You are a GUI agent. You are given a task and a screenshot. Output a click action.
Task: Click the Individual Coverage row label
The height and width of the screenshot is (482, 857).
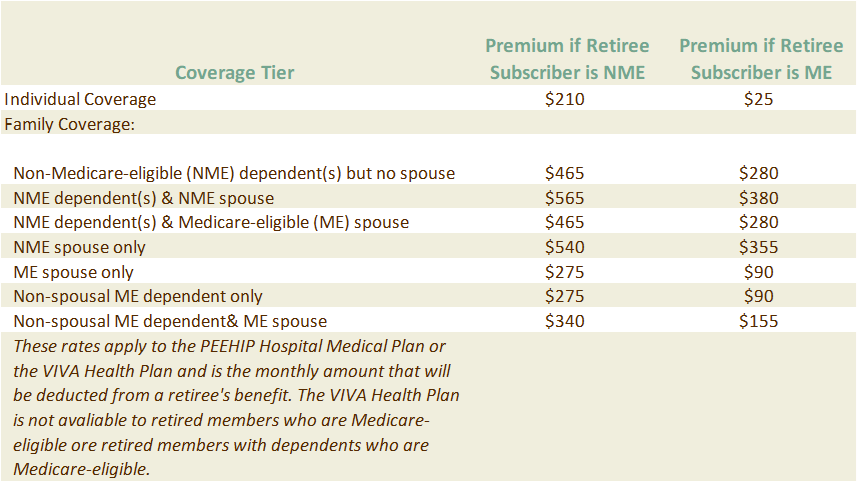pos(80,99)
